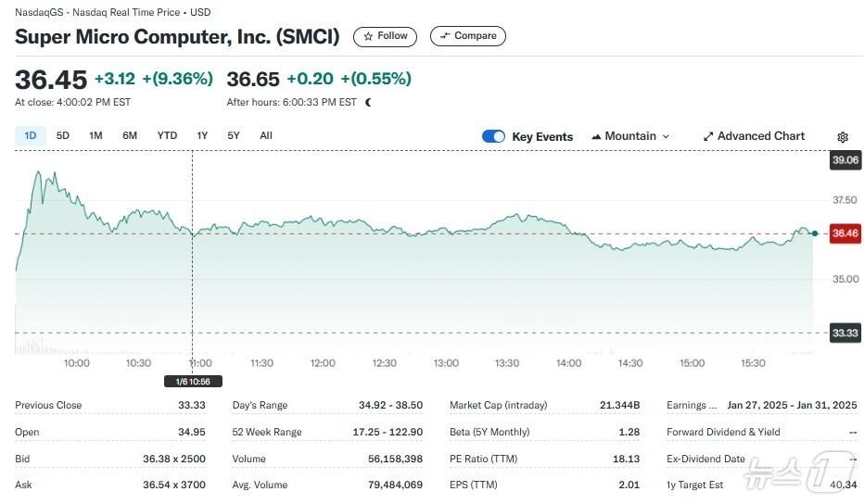
Task: Choose the 5Y chart range
Action: click(234, 136)
